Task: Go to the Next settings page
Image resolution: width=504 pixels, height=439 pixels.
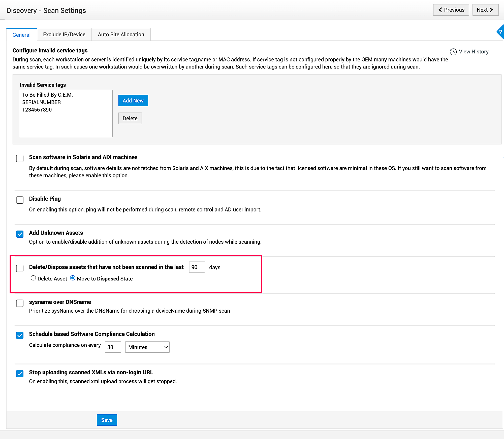Action: coord(485,10)
